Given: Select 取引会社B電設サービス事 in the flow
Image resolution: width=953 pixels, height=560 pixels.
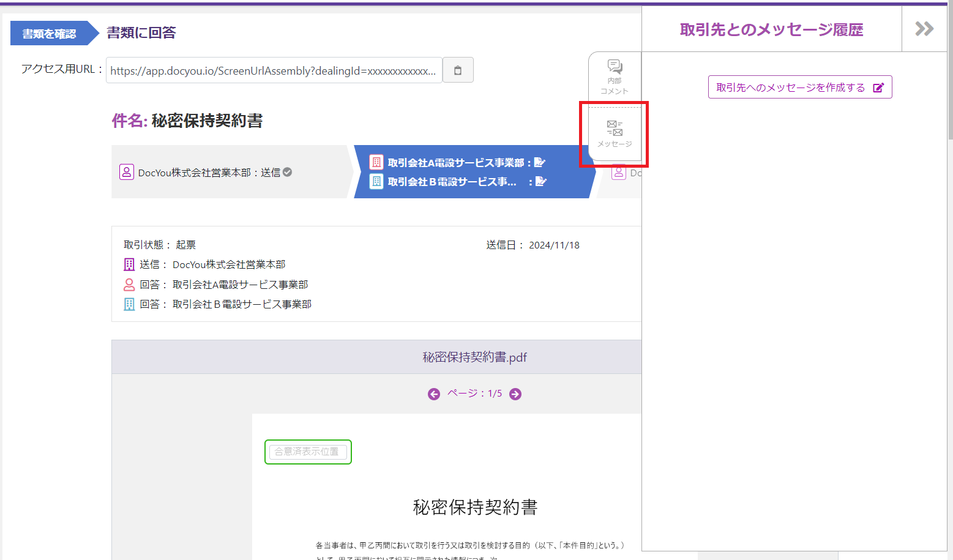Looking at the screenshot, I should 452,182.
